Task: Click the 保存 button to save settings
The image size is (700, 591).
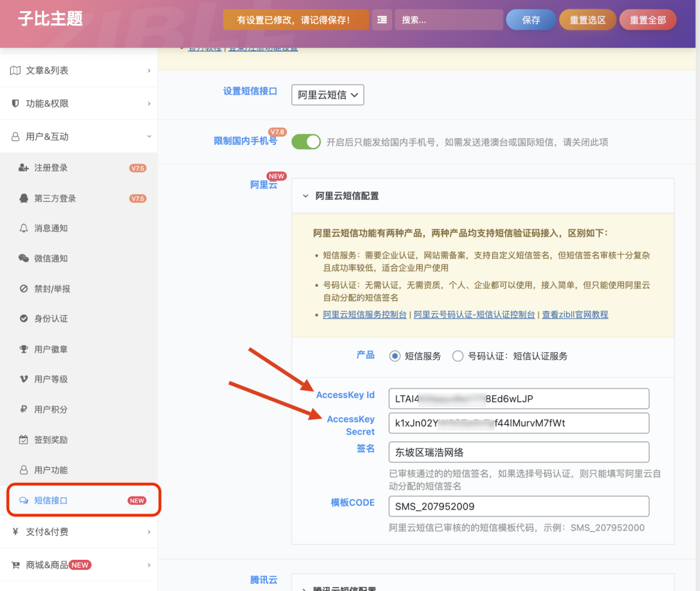Action: click(x=530, y=19)
